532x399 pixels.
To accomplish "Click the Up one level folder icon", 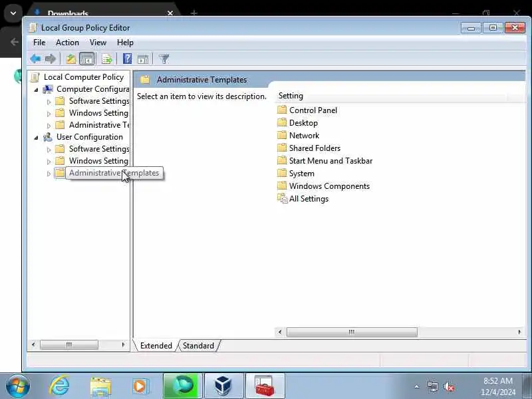I will 71,59.
